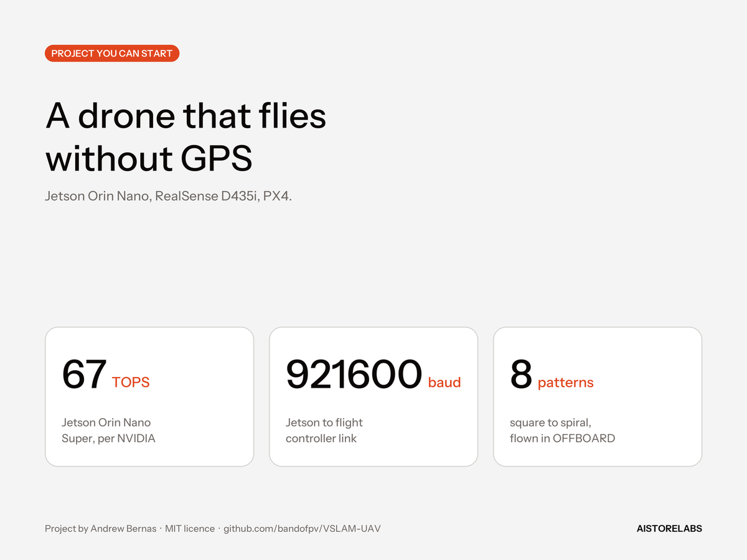Click the MIT licence text in the footer
Image resolution: width=747 pixels, height=560 pixels.
[x=190, y=529]
